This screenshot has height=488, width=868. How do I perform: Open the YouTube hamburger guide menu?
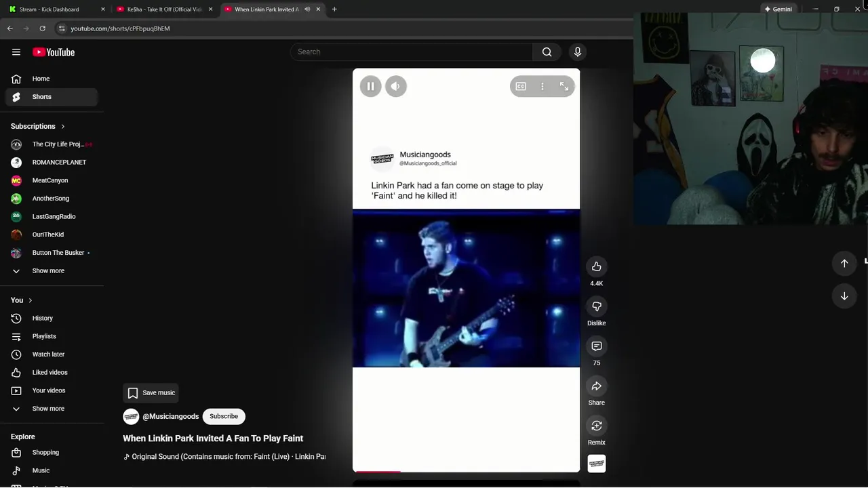pos(16,52)
